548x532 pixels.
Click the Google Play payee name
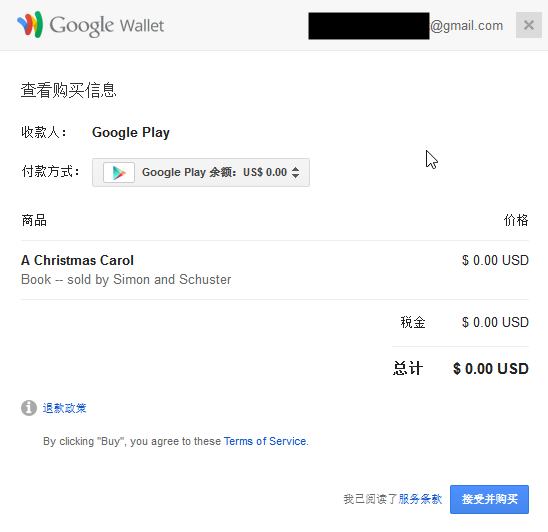point(131,132)
